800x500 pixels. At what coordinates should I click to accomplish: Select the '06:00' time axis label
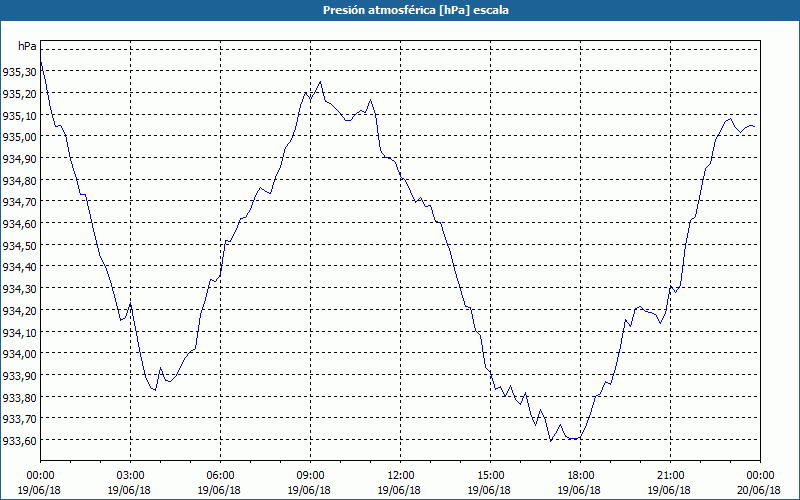[220, 476]
